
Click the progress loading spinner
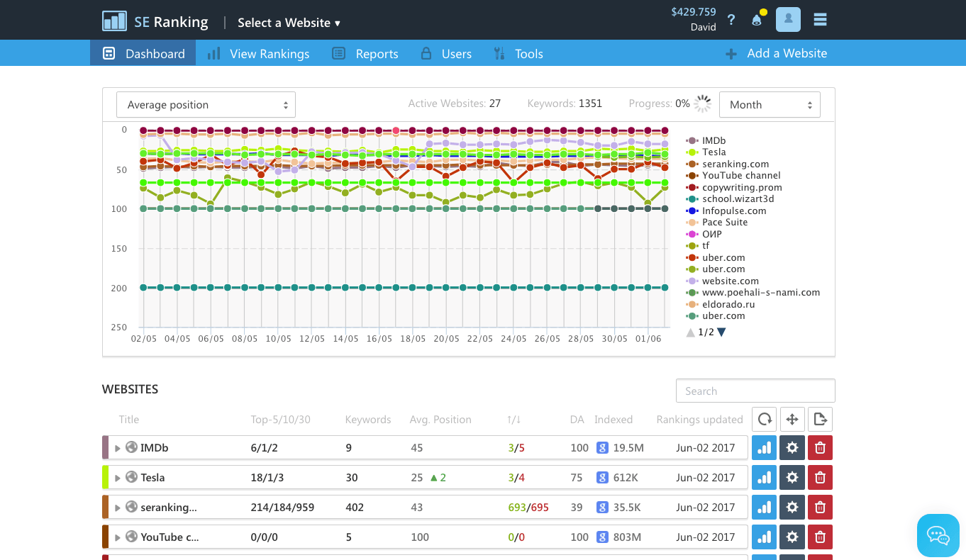[x=702, y=103]
